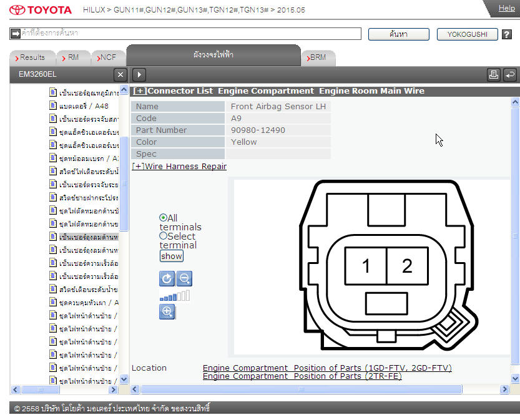
Task: Choose the Select terminal radio option
Action: coord(163,236)
